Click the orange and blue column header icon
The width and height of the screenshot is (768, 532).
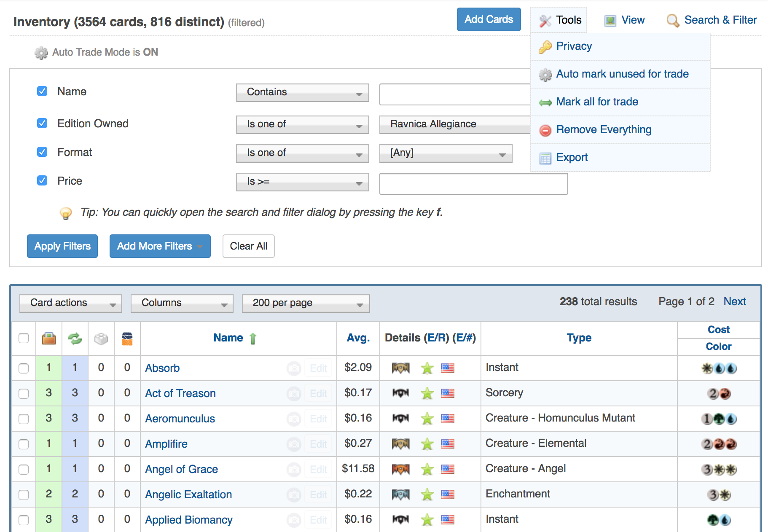(127, 339)
